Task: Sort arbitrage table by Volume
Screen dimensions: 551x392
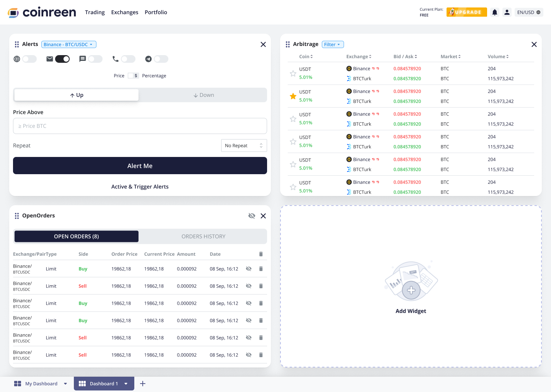Action: [x=498, y=57]
